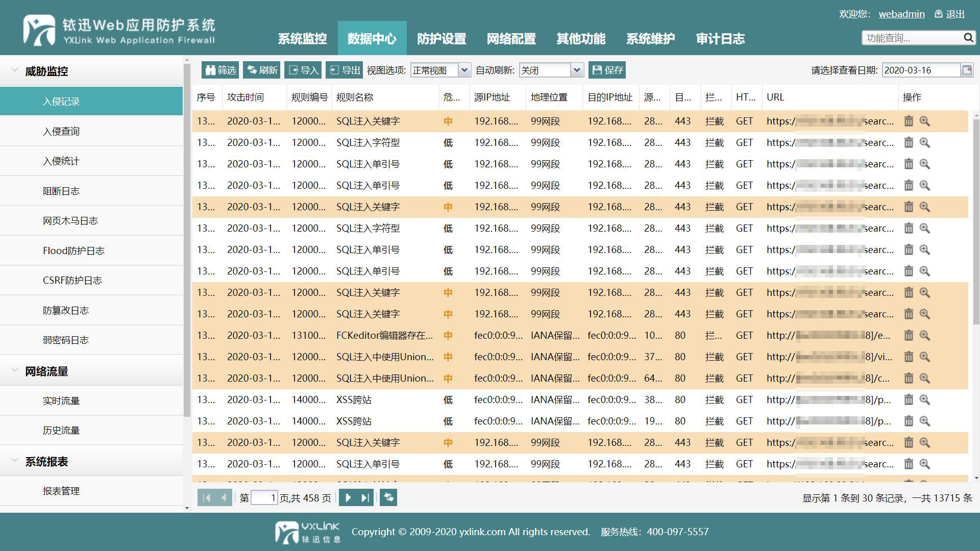
Task: Open the 自动刷新 dropdown
Action: (577, 70)
